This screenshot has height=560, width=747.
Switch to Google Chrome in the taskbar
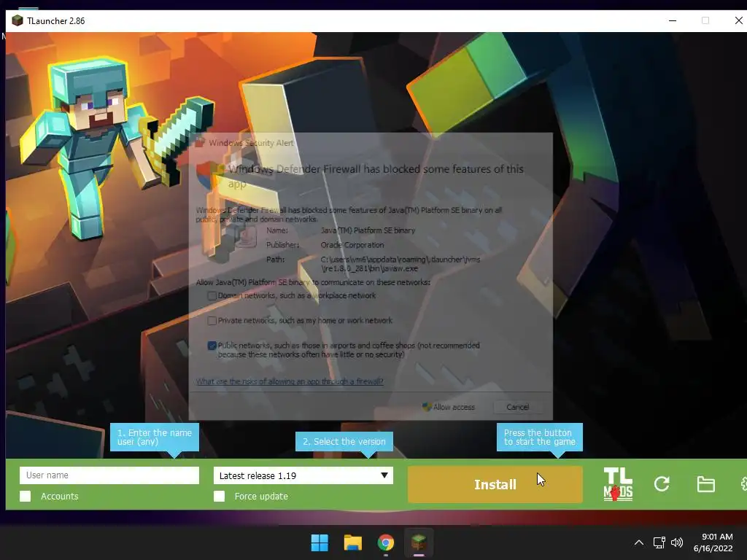pos(386,542)
